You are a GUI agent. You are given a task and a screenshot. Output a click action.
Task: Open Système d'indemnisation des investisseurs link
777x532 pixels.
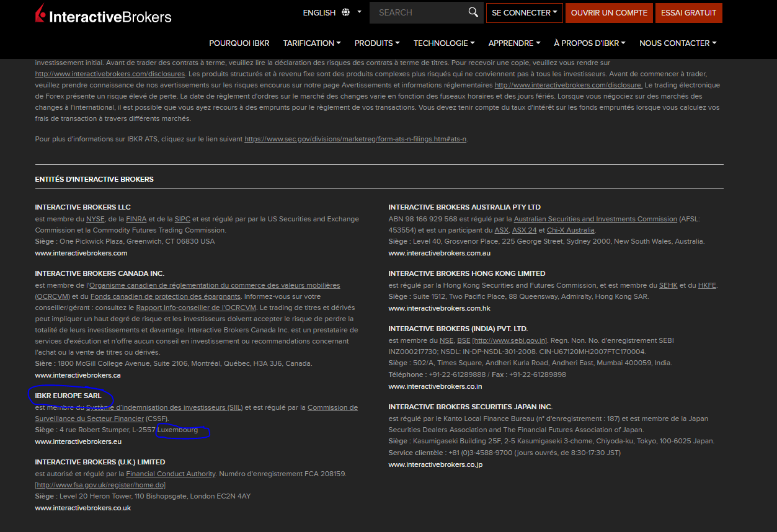(164, 407)
